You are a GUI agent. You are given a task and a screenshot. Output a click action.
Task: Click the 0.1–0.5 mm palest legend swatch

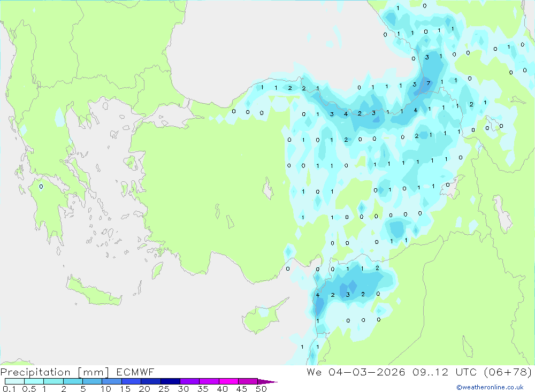[x=14, y=381]
